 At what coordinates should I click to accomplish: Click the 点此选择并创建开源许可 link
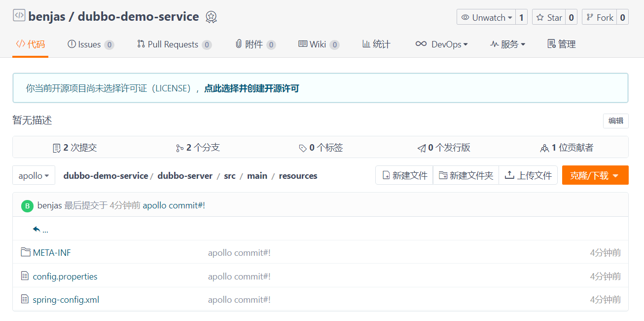(251, 88)
